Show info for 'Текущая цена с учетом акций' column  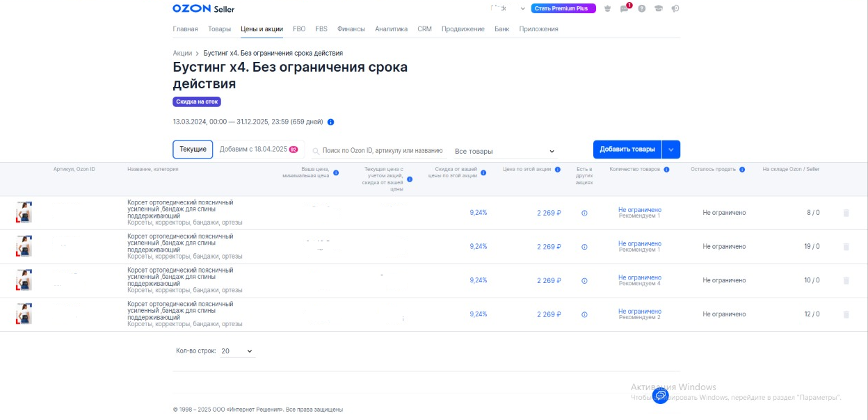click(409, 179)
